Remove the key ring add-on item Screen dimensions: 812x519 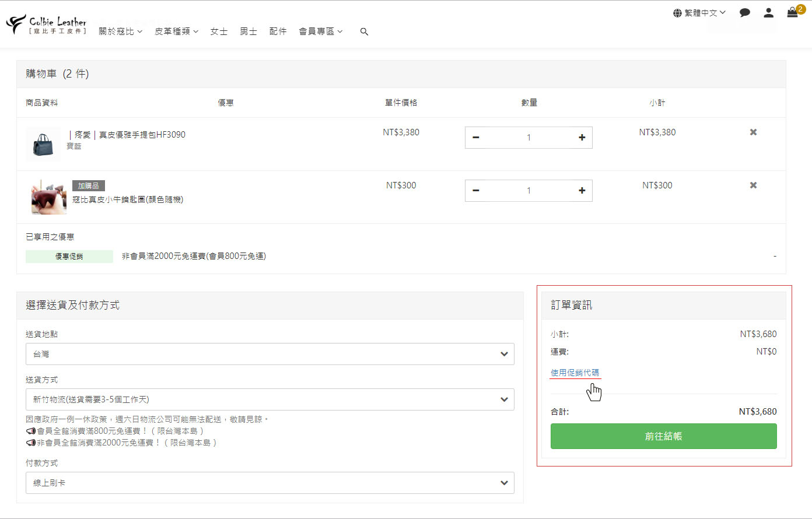(x=753, y=185)
